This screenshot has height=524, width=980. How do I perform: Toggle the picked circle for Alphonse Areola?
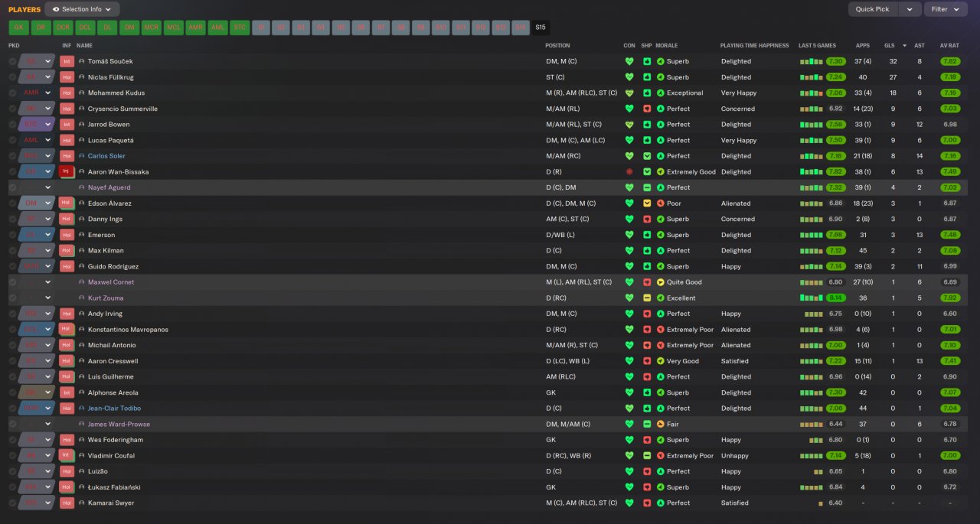(x=12, y=392)
